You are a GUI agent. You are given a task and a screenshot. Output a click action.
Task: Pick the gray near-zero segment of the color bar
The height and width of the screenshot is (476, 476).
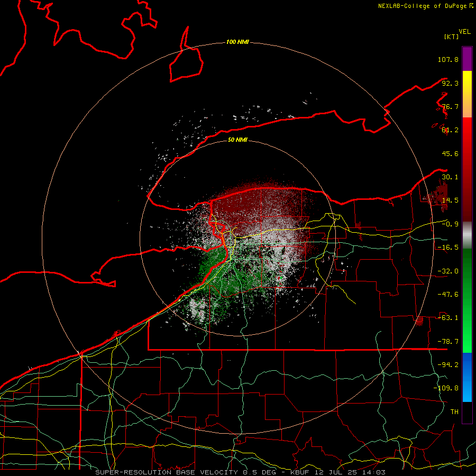point(467,235)
